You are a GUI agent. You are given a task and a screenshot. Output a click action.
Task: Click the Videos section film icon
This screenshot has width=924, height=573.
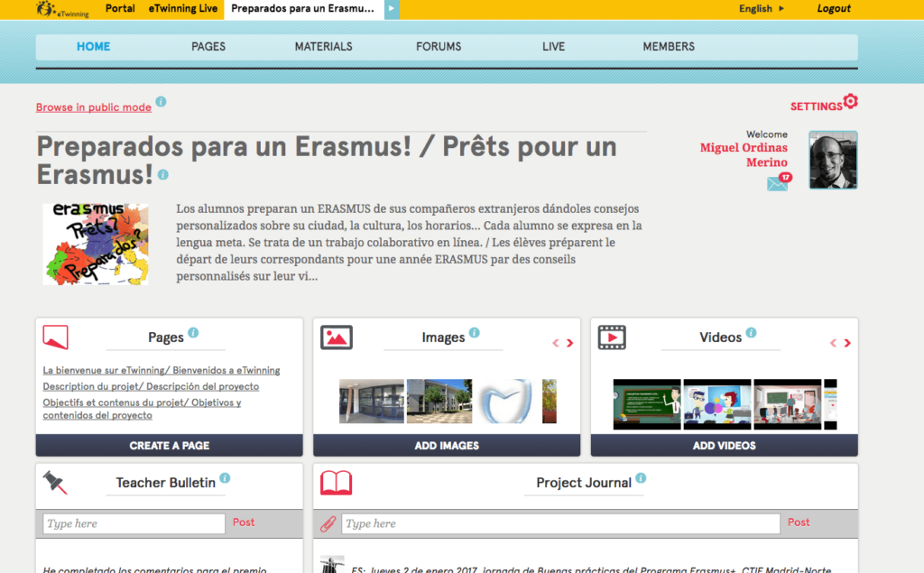(612, 337)
